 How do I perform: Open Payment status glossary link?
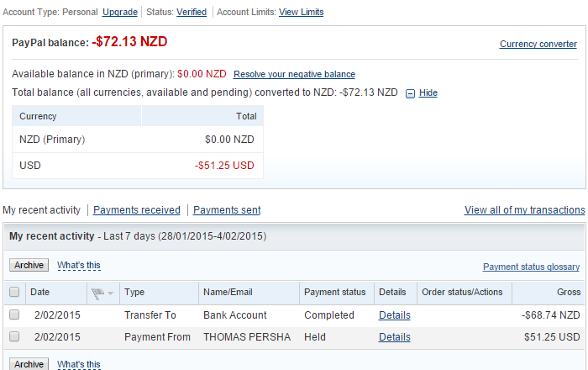pyautogui.click(x=532, y=267)
